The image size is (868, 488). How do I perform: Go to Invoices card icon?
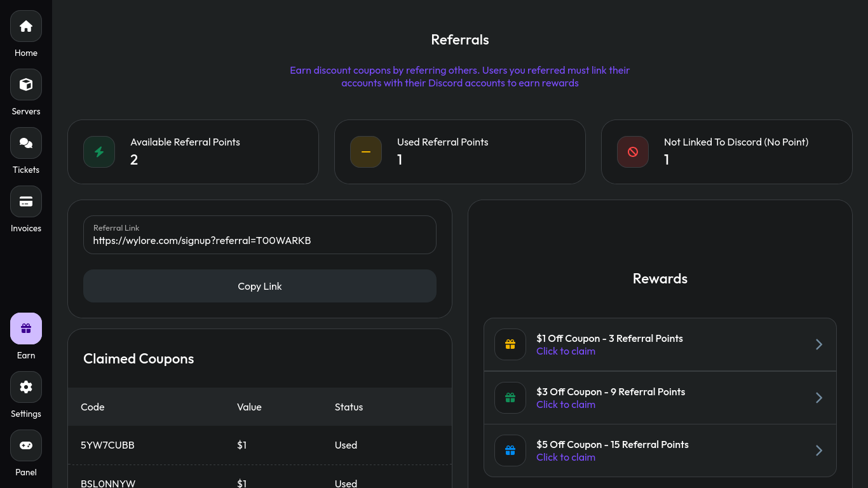point(26,201)
